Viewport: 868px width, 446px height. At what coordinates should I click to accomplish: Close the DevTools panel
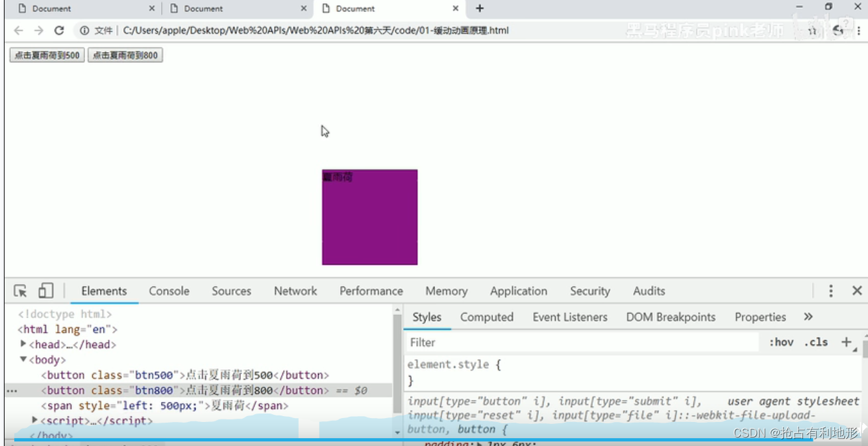[x=857, y=291]
